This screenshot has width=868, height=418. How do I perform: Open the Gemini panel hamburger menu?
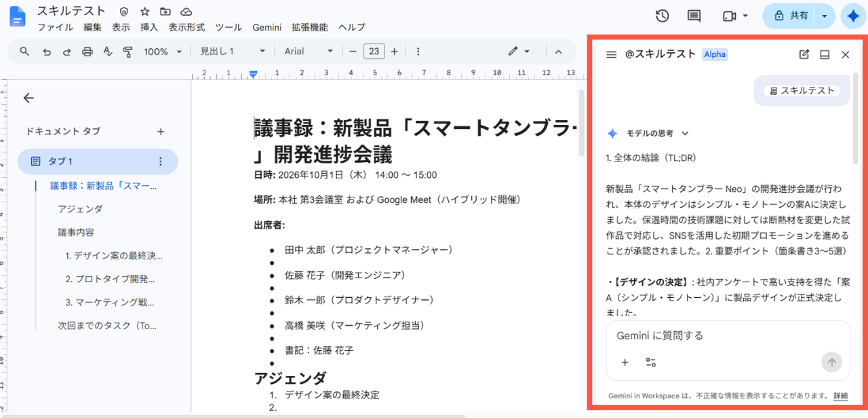click(611, 54)
